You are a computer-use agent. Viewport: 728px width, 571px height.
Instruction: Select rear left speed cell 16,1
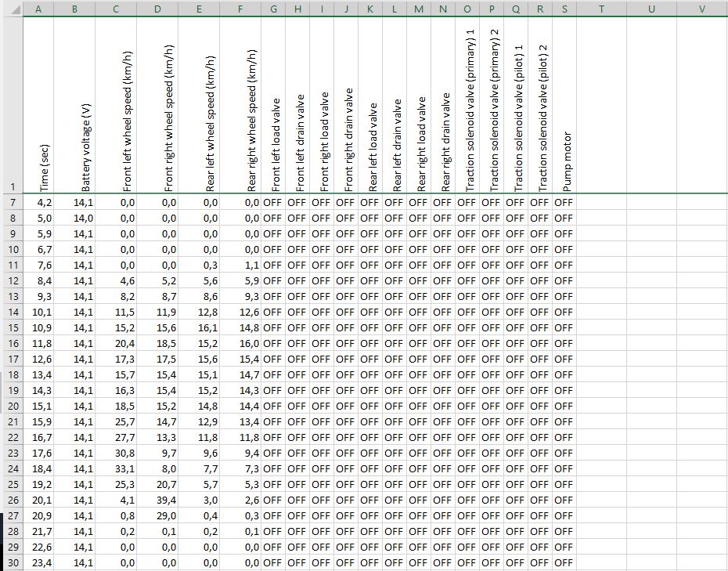pos(199,327)
